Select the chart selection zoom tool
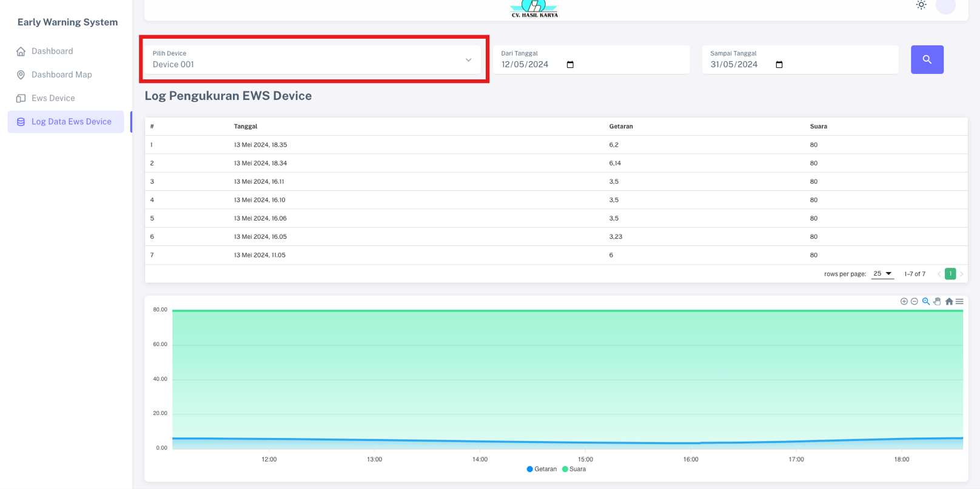 click(926, 301)
